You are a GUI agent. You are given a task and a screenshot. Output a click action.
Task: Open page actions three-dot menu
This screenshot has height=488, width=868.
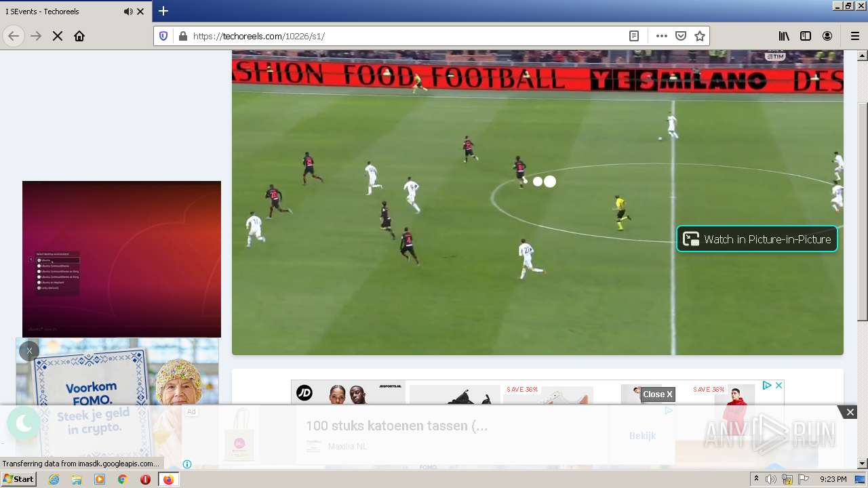[662, 36]
